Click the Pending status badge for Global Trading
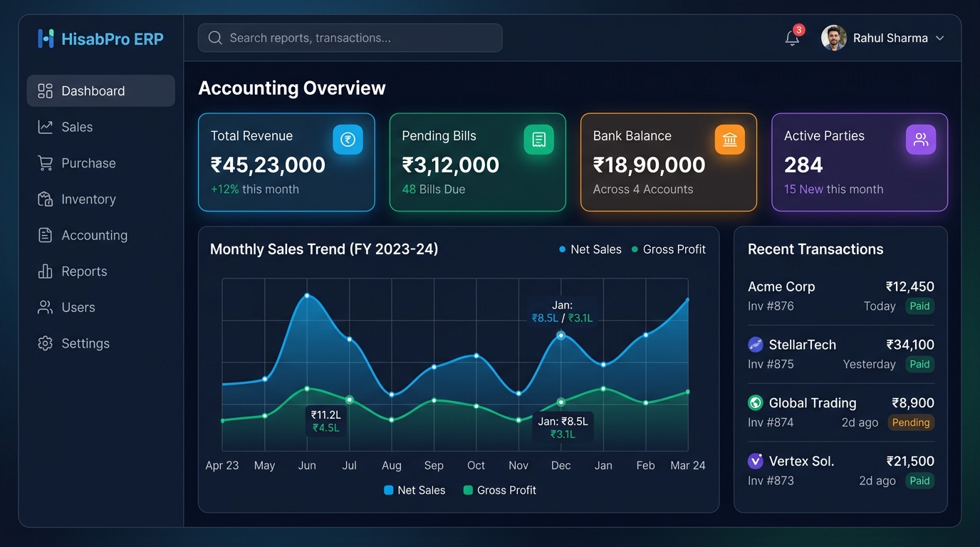Image resolution: width=980 pixels, height=547 pixels. (911, 422)
